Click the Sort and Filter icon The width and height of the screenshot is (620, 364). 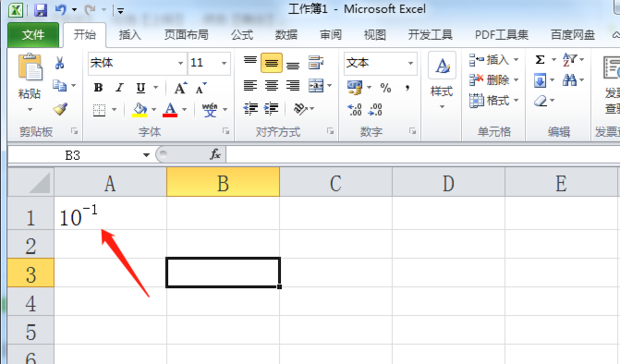pos(570,60)
